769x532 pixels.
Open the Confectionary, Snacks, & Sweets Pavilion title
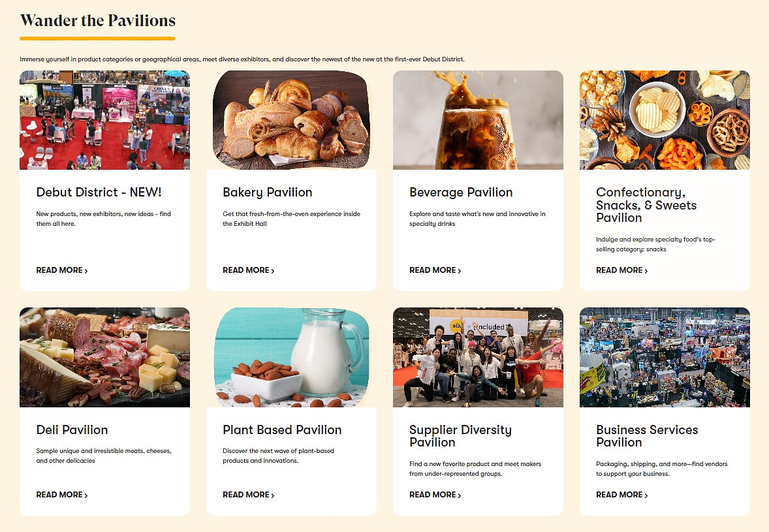coord(646,205)
